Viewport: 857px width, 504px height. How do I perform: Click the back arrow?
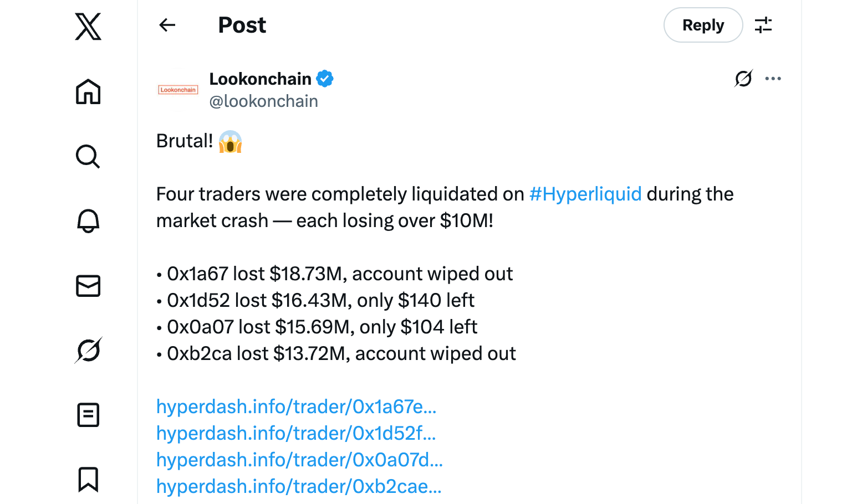[x=167, y=25]
